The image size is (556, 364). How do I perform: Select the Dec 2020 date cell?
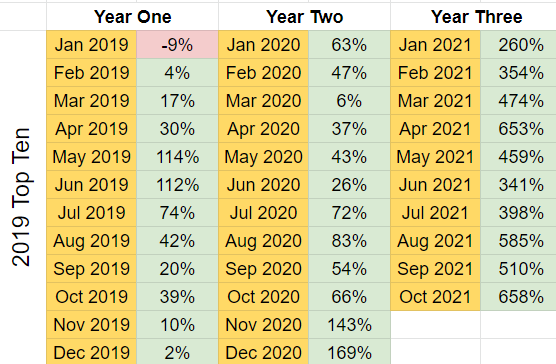(x=263, y=352)
